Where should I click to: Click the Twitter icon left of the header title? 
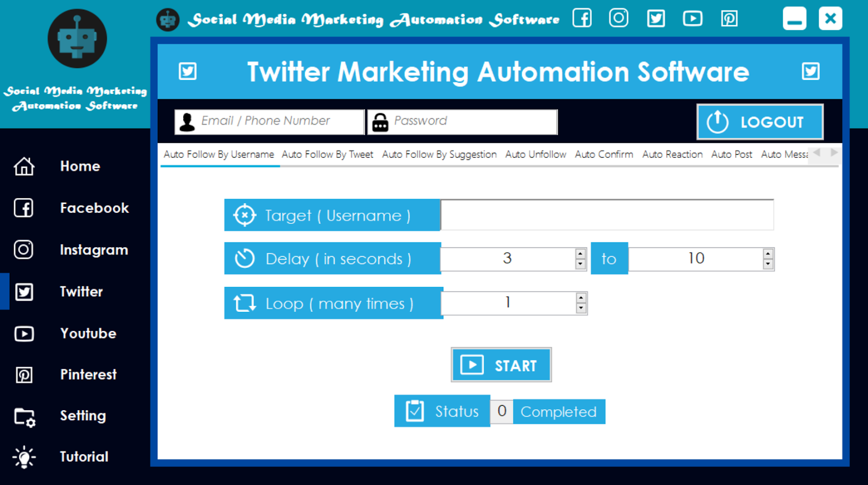tap(188, 71)
